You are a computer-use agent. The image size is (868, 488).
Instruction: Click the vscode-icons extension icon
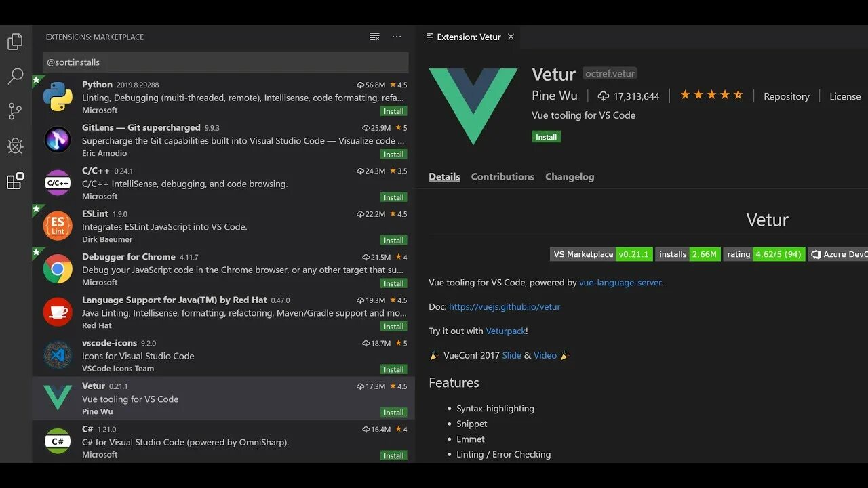[x=58, y=355]
